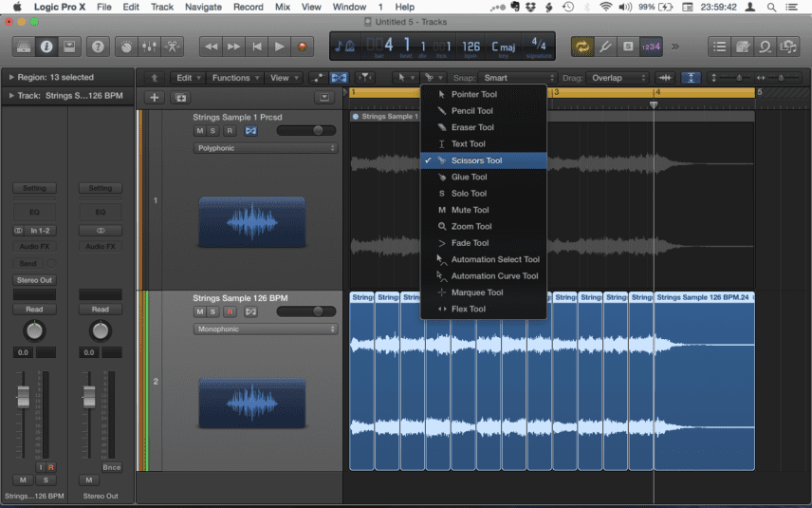Click Strings Sample 126 BPM volume slider
812x508 pixels.
click(306, 311)
